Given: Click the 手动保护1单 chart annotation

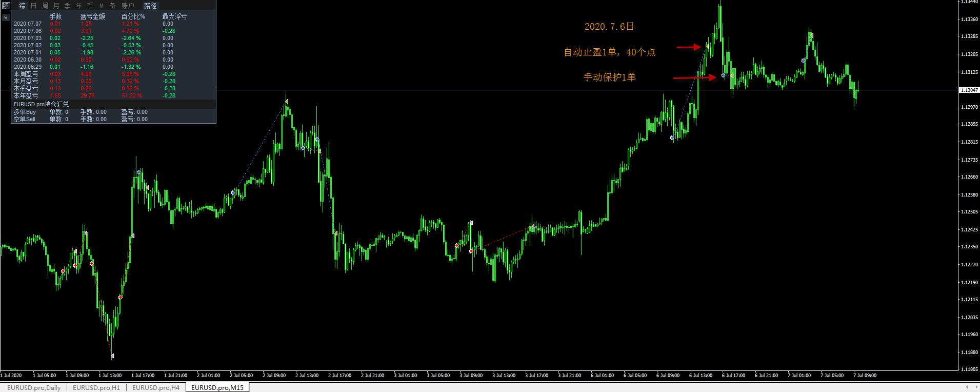Looking at the screenshot, I should tap(609, 77).
